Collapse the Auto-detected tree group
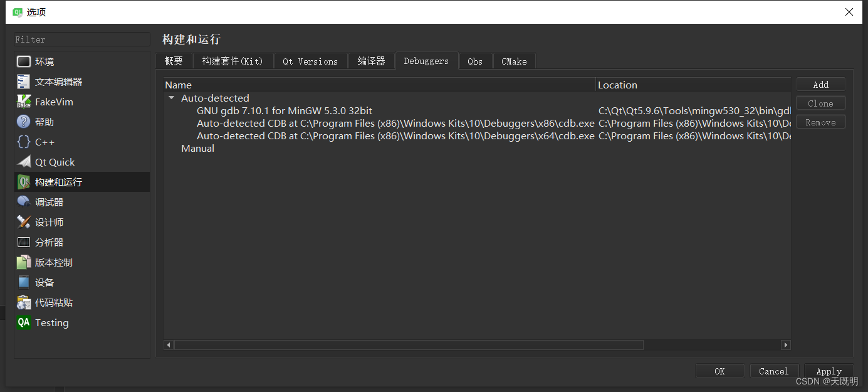The image size is (868, 392). tap(171, 98)
